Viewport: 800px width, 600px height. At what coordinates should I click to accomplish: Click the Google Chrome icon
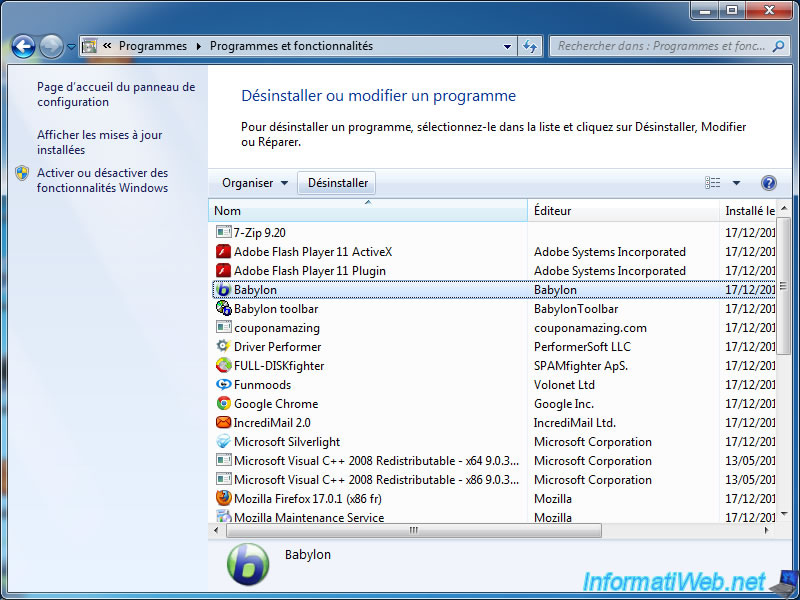tap(223, 404)
